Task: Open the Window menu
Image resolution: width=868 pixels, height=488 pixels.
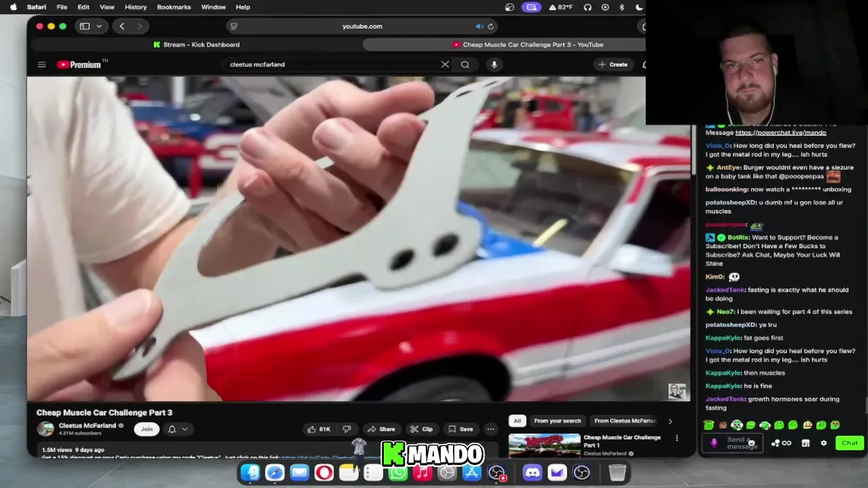Action: click(214, 7)
